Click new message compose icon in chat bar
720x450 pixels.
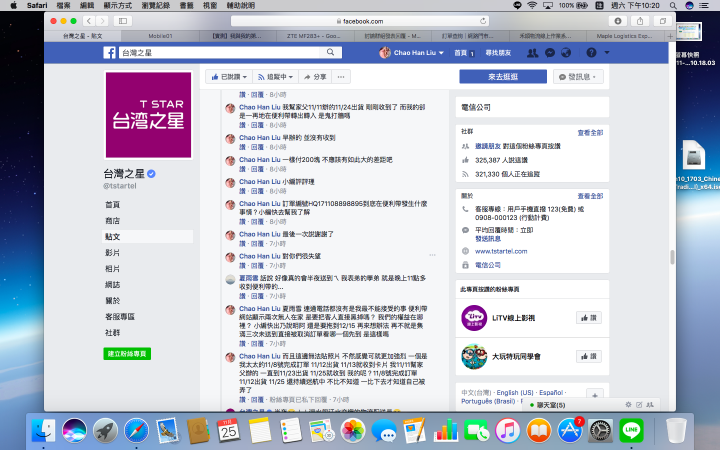639,405
